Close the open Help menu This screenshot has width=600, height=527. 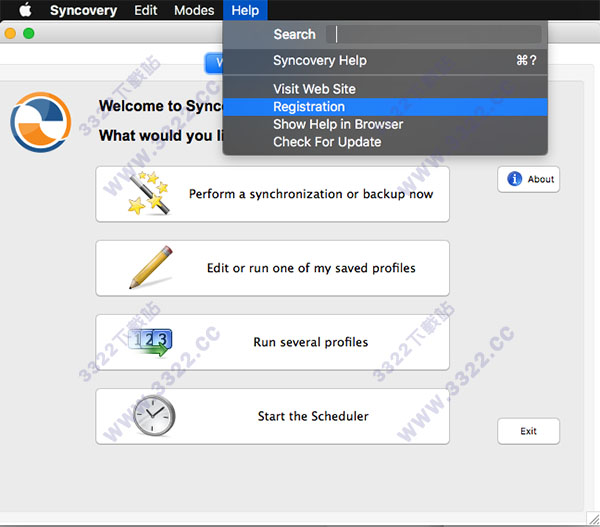click(x=245, y=10)
